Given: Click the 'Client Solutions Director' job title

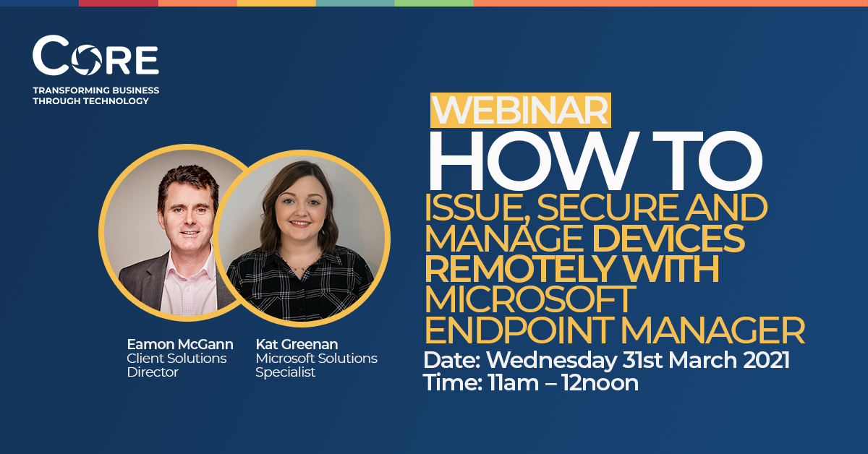Looking at the screenshot, I should 176,365.
